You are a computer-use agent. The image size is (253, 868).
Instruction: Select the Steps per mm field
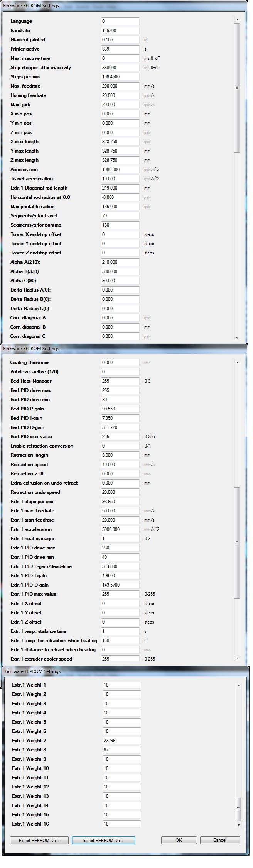[120, 77]
